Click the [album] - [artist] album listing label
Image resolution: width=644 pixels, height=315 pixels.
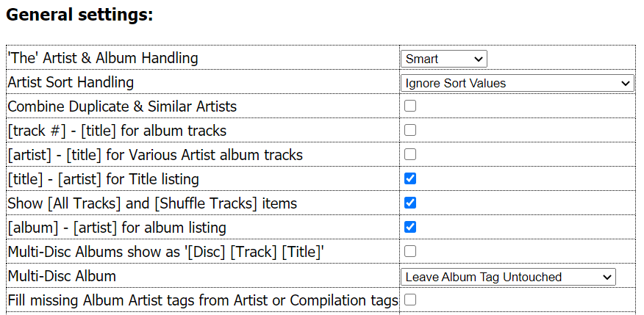pyautogui.click(x=117, y=228)
